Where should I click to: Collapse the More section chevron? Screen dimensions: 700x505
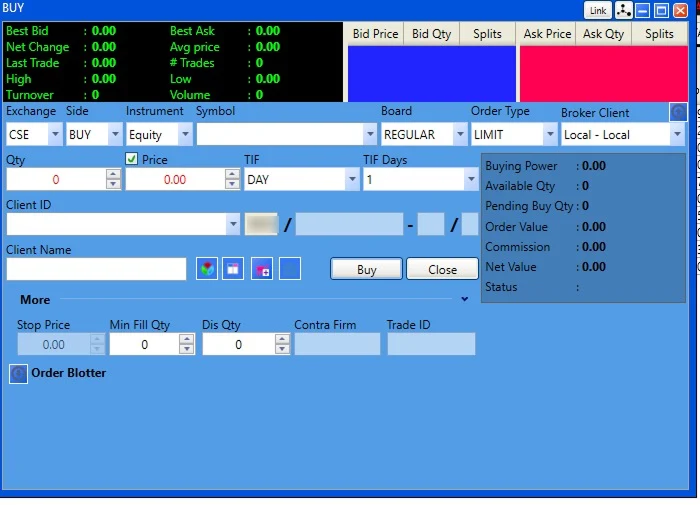click(x=465, y=299)
